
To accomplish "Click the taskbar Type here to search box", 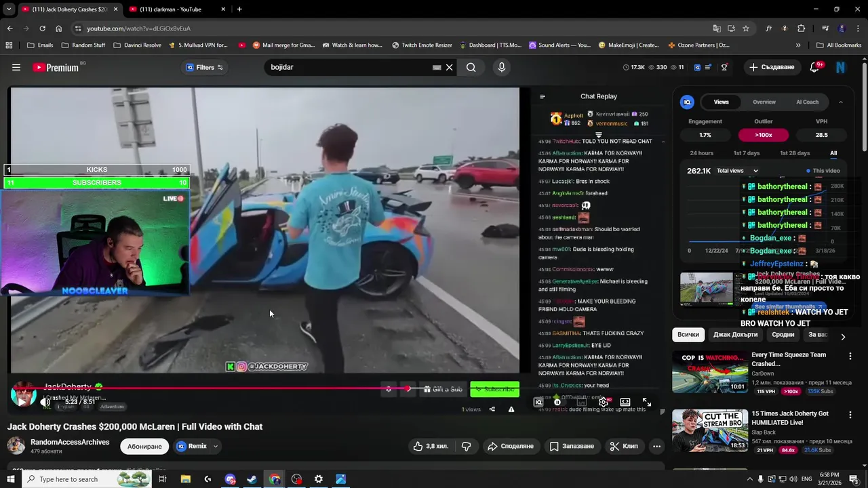I will click(88, 479).
